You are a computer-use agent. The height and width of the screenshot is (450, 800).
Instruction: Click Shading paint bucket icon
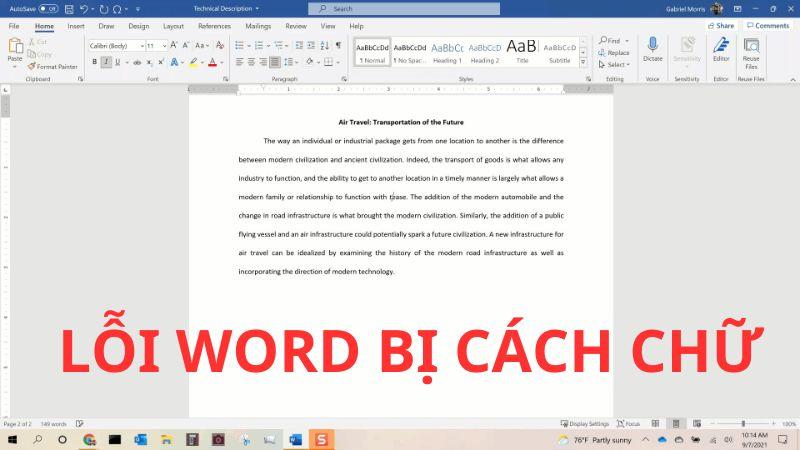click(x=309, y=62)
